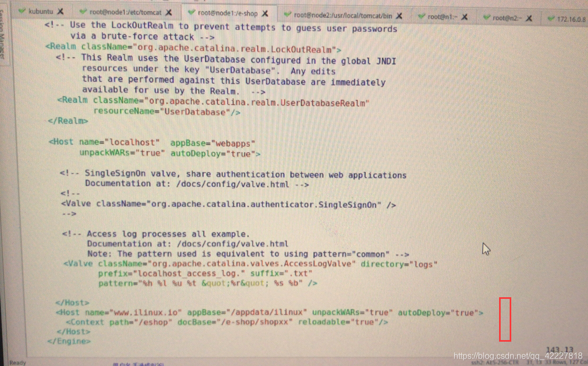Close the root@n1:~ tab
Viewport: 588px width, 366px height.
pyautogui.click(x=464, y=17)
